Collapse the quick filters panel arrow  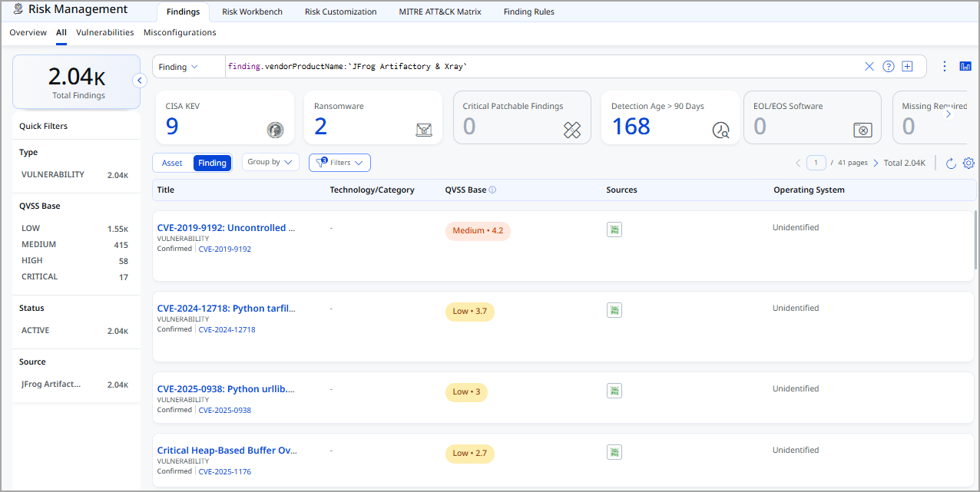[x=140, y=81]
